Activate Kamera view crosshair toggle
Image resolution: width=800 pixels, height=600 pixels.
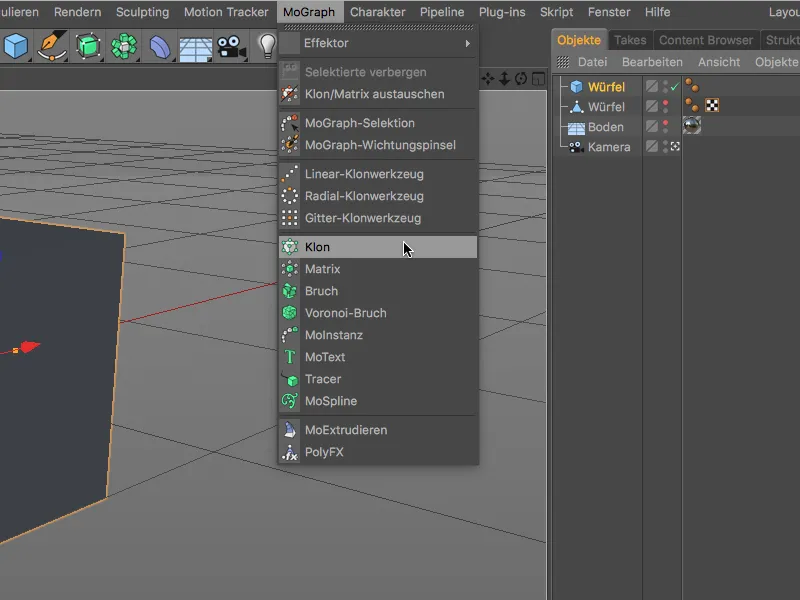pos(675,147)
